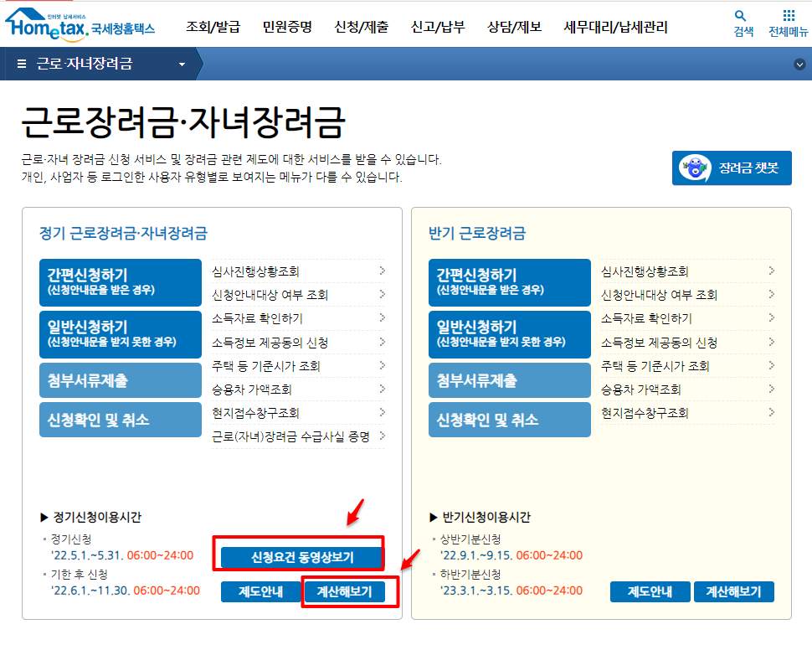Click chevron beside 수급사실 증명 row

tap(383, 436)
